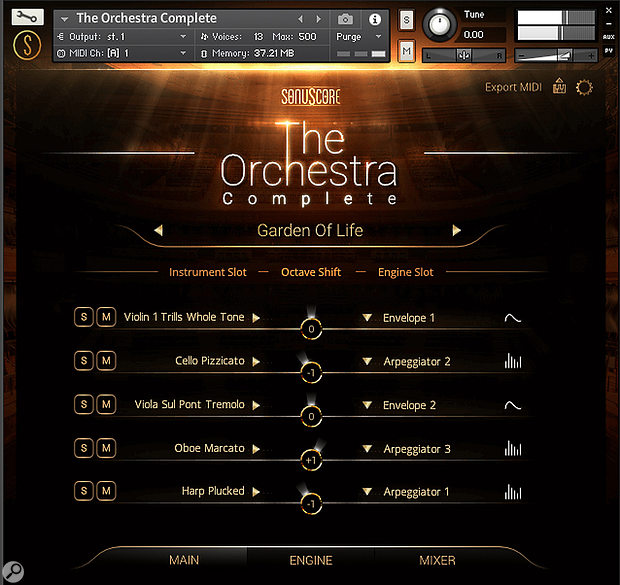
Task: Toggle the AUX button in header
Action: pyautogui.click(x=609, y=37)
